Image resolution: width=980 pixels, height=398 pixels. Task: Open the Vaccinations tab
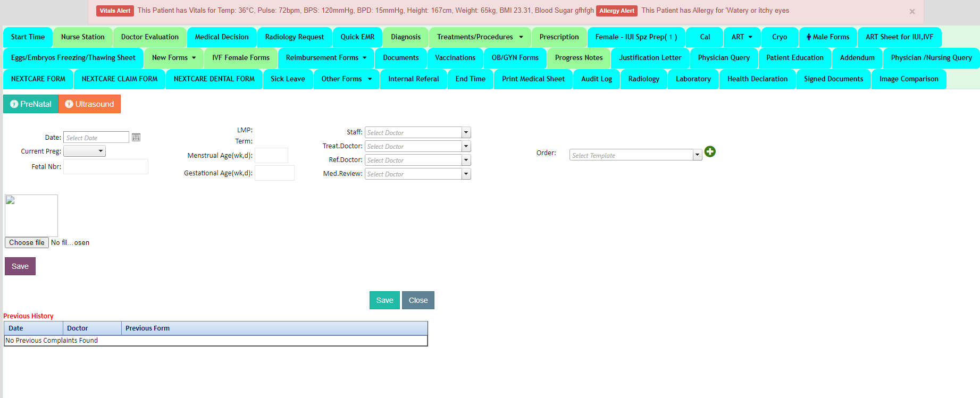point(455,58)
